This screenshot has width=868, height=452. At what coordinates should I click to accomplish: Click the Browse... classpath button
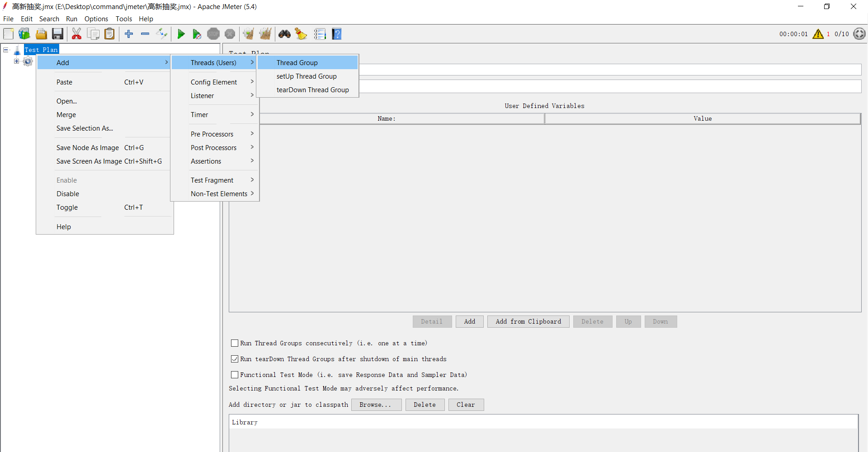click(x=376, y=405)
